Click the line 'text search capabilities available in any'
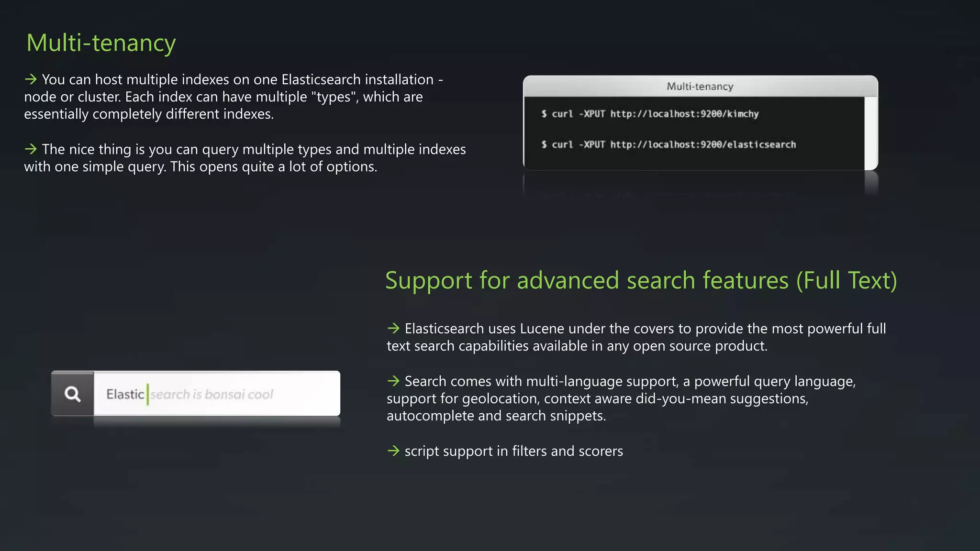This screenshot has height=551, width=980. (x=577, y=346)
